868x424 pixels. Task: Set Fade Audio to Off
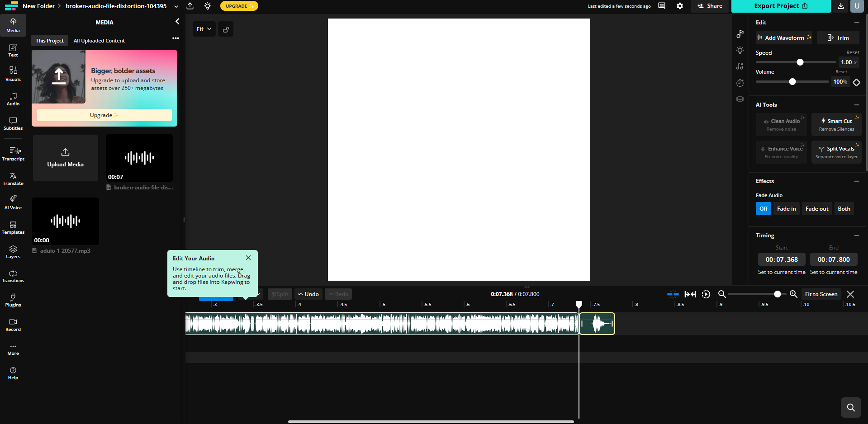point(764,209)
